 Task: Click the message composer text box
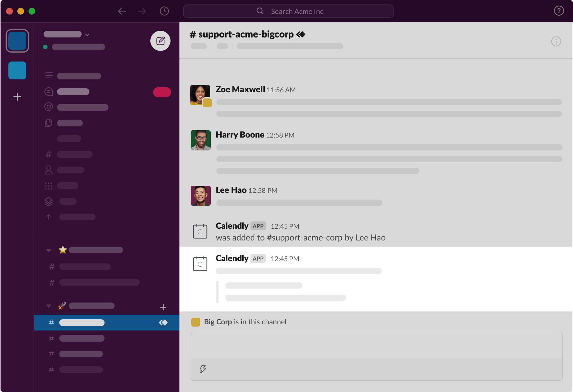[x=376, y=346]
